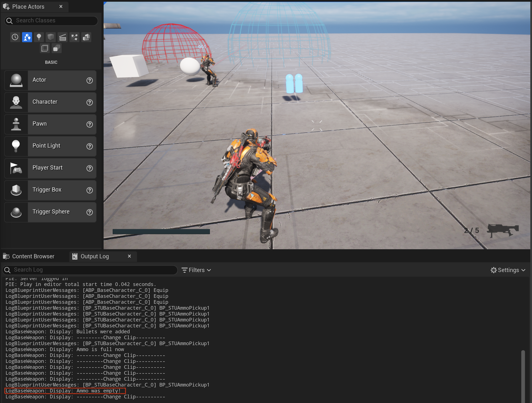Click the Pawn thumbnail icon

point(16,124)
